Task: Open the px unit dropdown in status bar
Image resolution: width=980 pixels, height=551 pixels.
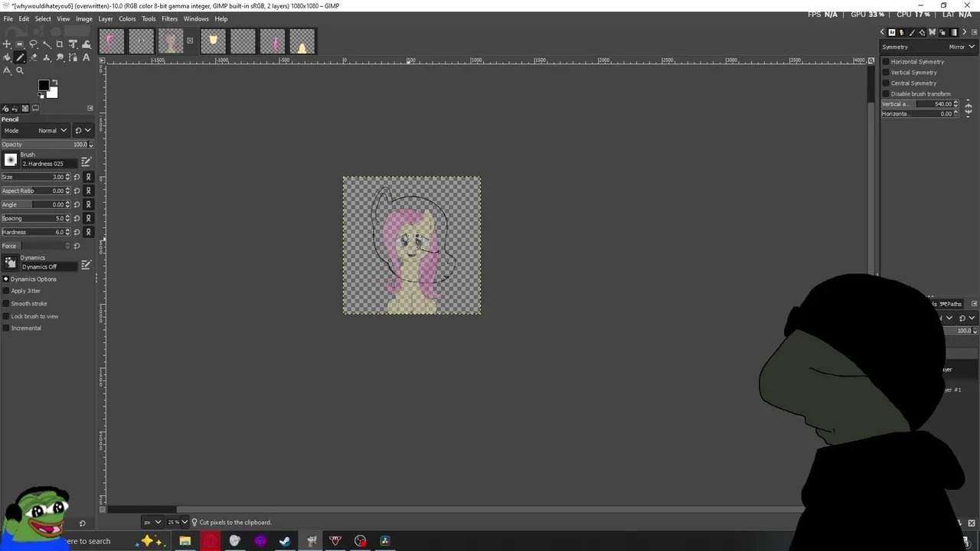Action: pos(153,522)
